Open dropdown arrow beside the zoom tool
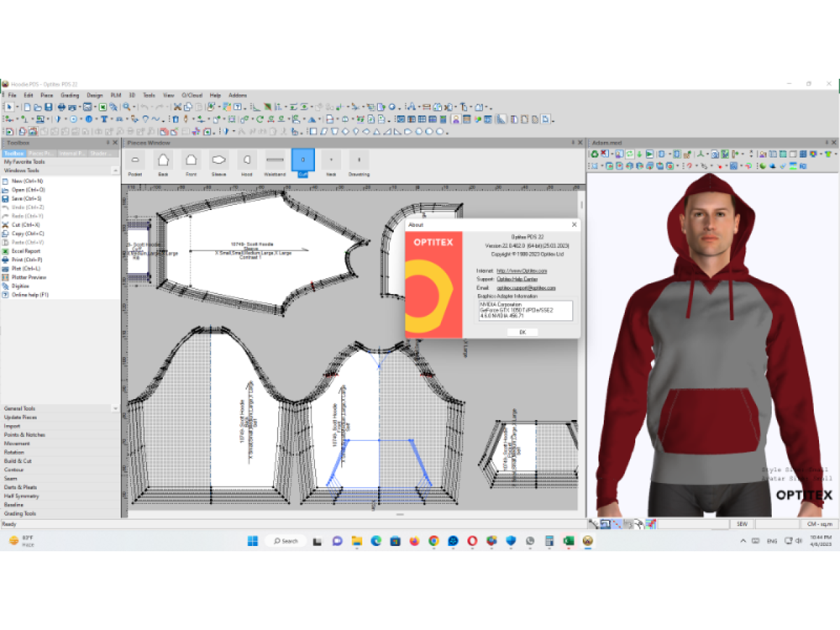 (134, 107)
